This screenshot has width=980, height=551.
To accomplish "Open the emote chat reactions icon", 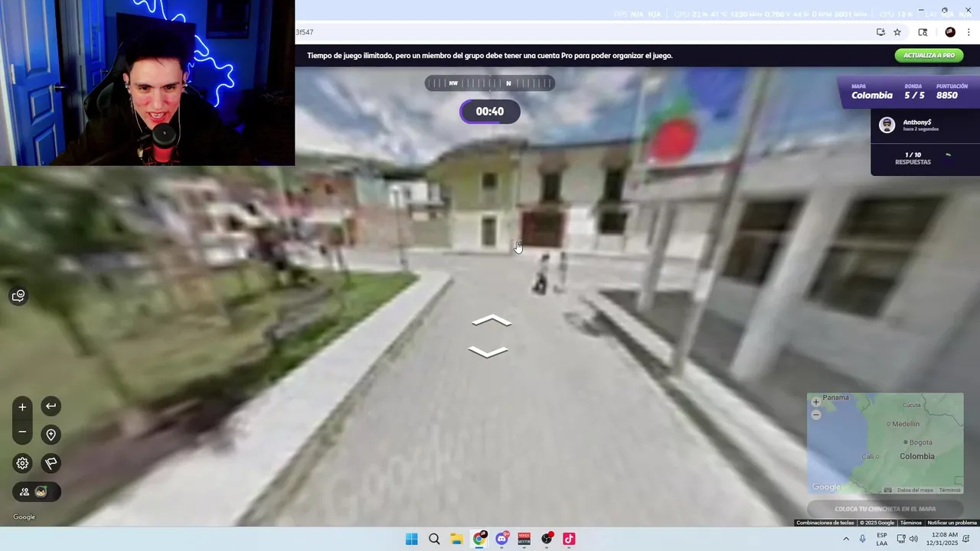I will (x=18, y=296).
